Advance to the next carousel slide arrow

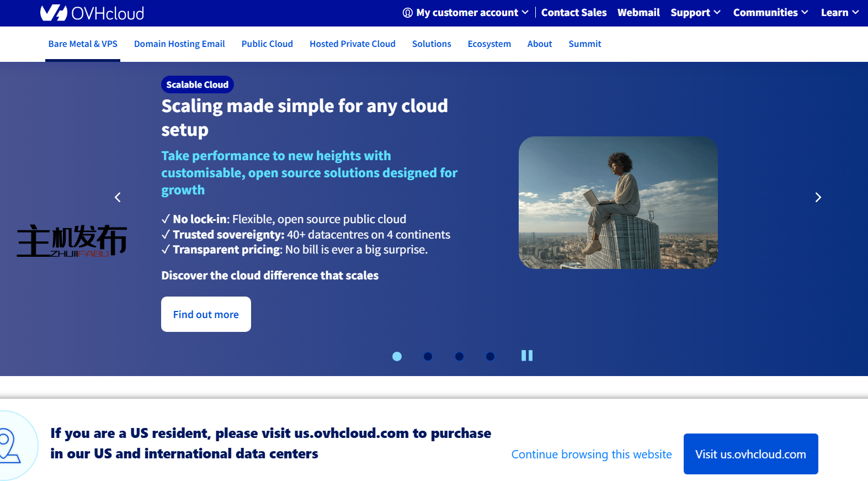tap(818, 197)
